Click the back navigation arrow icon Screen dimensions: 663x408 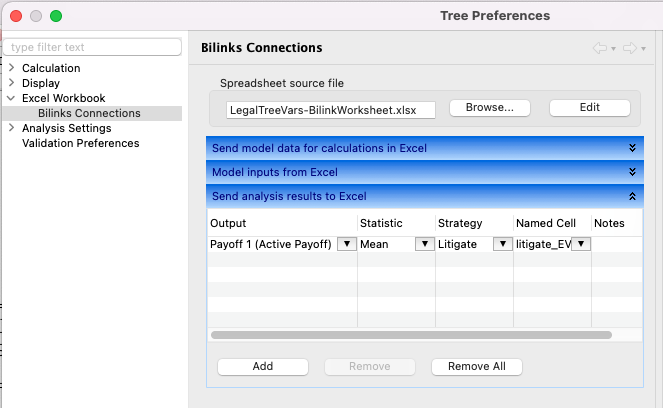click(599, 48)
